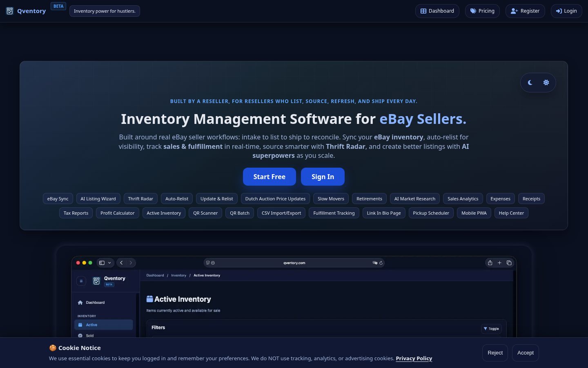Click the home icon beside Dashboard in preview
This screenshot has height=368, width=588.
pos(80,303)
